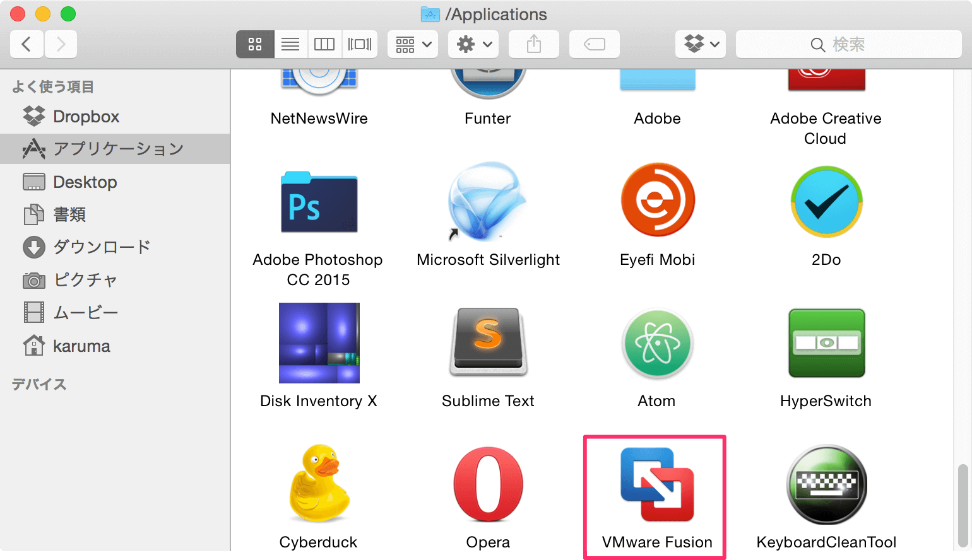Image resolution: width=972 pixels, height=560 pixels.
Task: Open Sublime Text
Action: pyautogui.click(x=487, y=344)
